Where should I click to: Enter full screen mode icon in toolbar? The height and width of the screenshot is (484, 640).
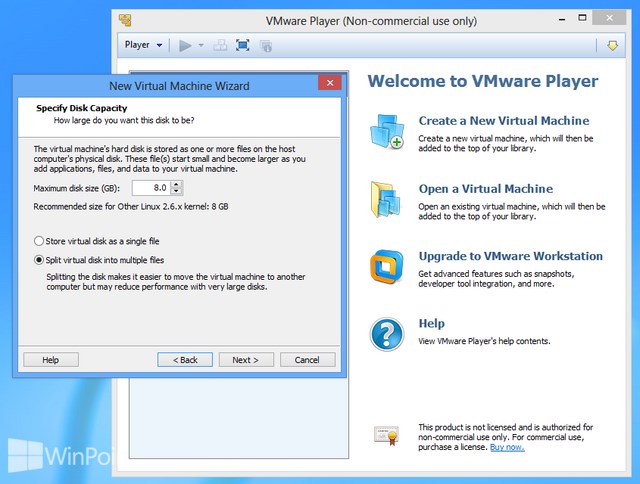242,45
